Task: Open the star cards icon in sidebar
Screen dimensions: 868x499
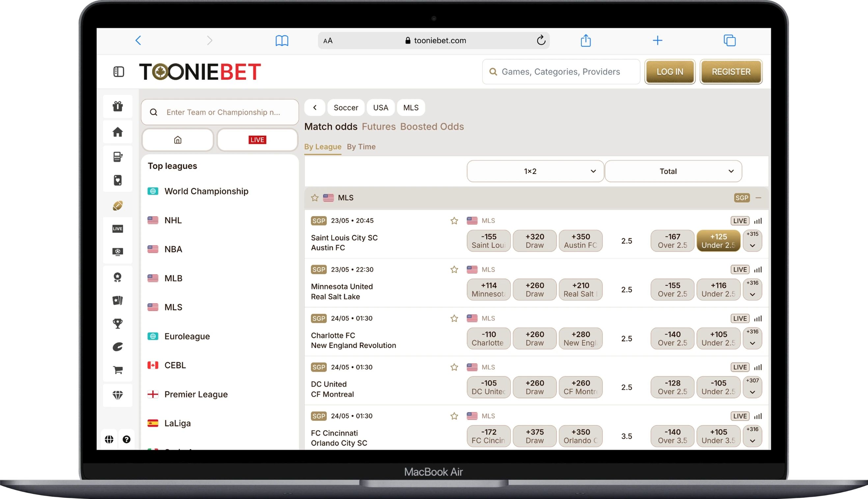Action: [118, 301]
